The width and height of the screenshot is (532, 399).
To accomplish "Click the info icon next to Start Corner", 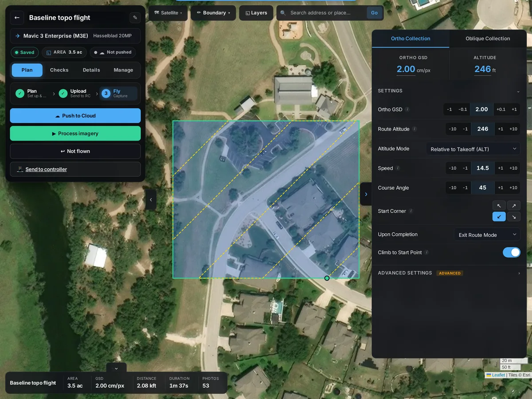I will point(411,211).
